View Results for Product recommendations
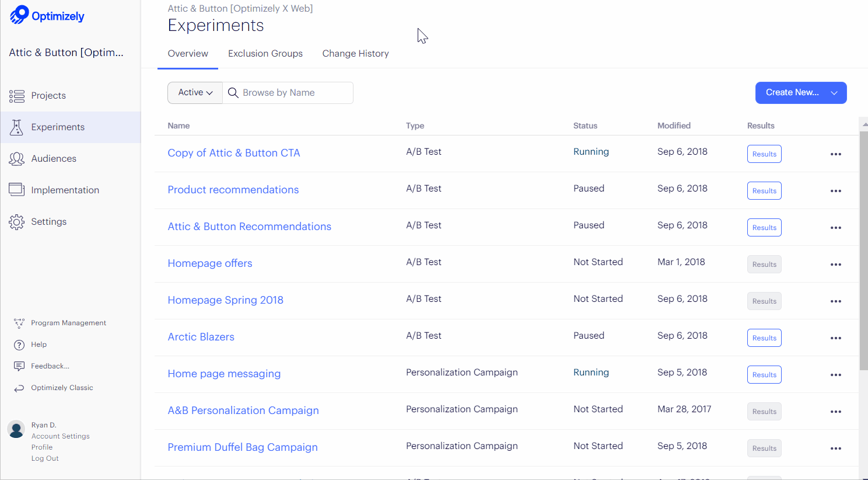Screen dimensions: 868x480 pos(764,191)
